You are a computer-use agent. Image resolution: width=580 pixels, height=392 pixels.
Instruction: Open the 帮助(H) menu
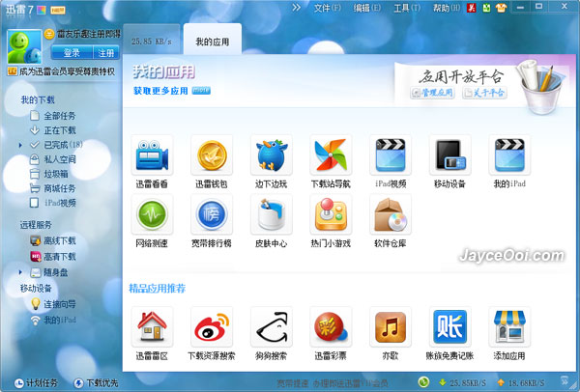pyautogui.click(x=447, y=8)
